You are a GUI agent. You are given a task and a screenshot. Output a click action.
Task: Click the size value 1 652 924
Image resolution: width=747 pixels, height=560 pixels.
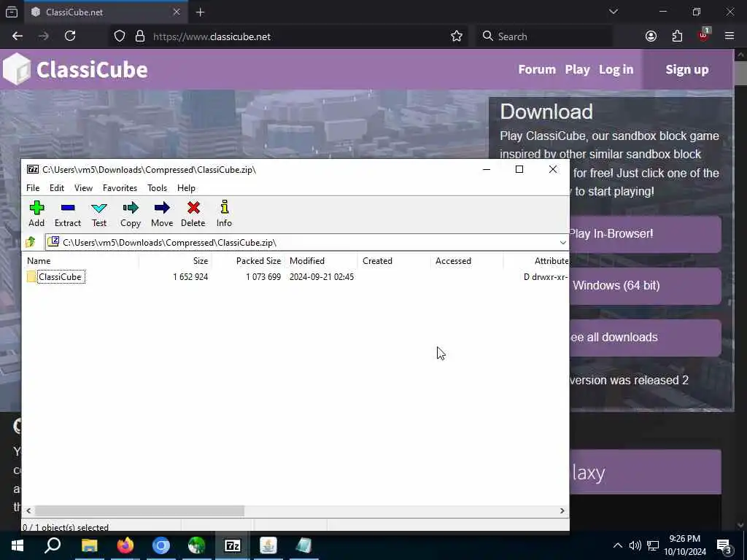coord(190,276)
